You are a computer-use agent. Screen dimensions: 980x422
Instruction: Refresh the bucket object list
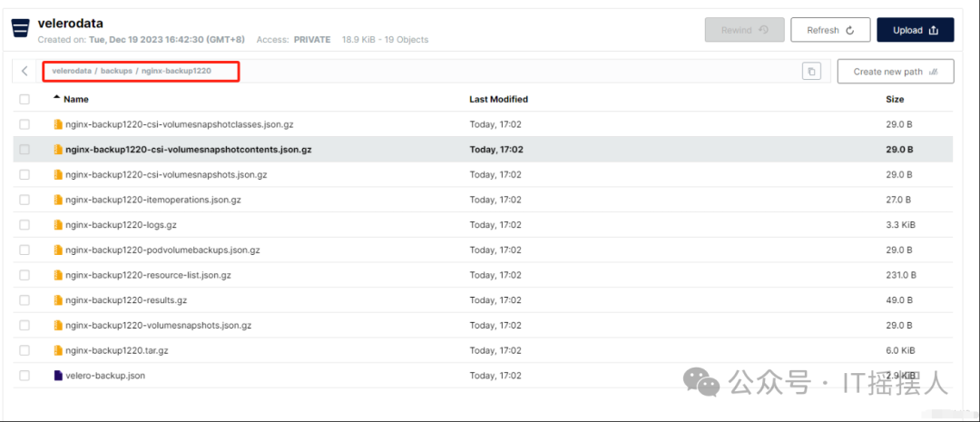click(830, 30)
